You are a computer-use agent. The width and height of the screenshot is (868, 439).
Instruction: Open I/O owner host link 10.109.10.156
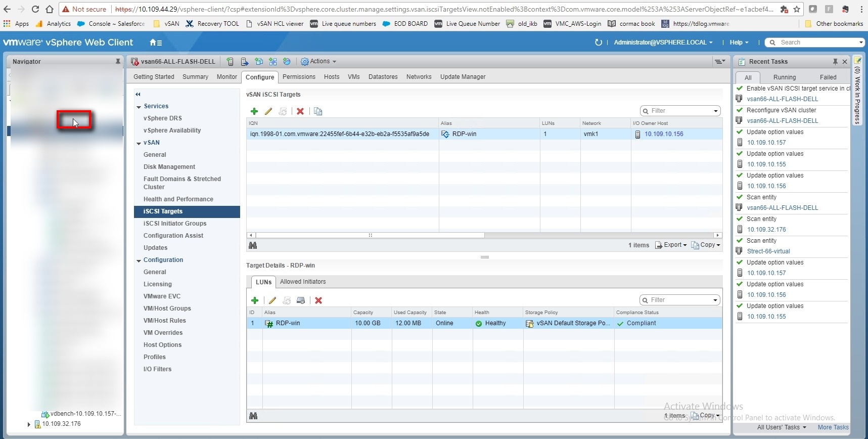[x=663, y=134]
